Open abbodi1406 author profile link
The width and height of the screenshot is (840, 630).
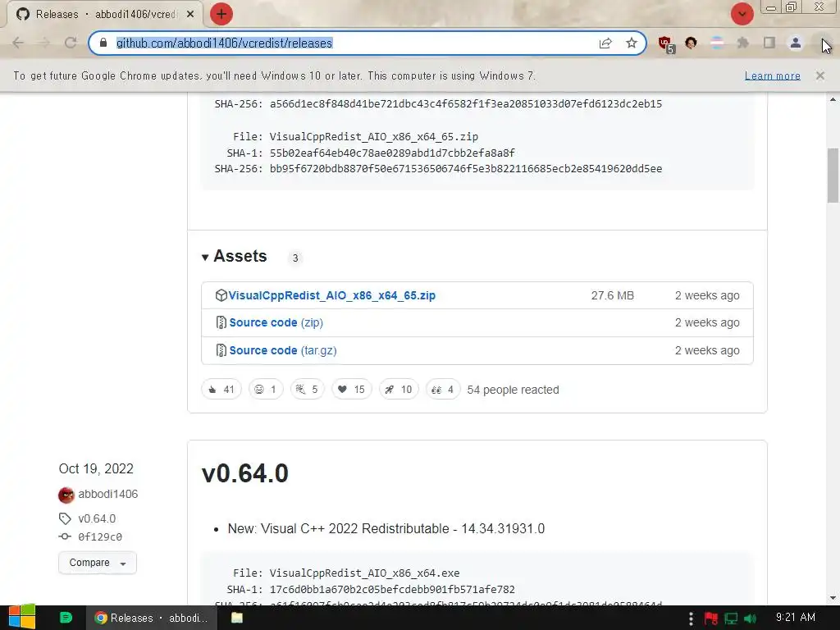pyautogui.click(x=107, y=494)
